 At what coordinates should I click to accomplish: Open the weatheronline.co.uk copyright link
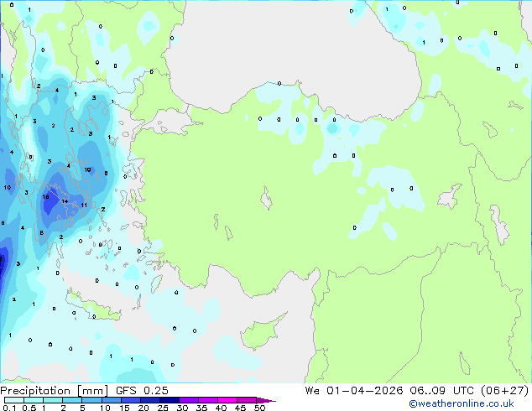[x=462, y=403]
